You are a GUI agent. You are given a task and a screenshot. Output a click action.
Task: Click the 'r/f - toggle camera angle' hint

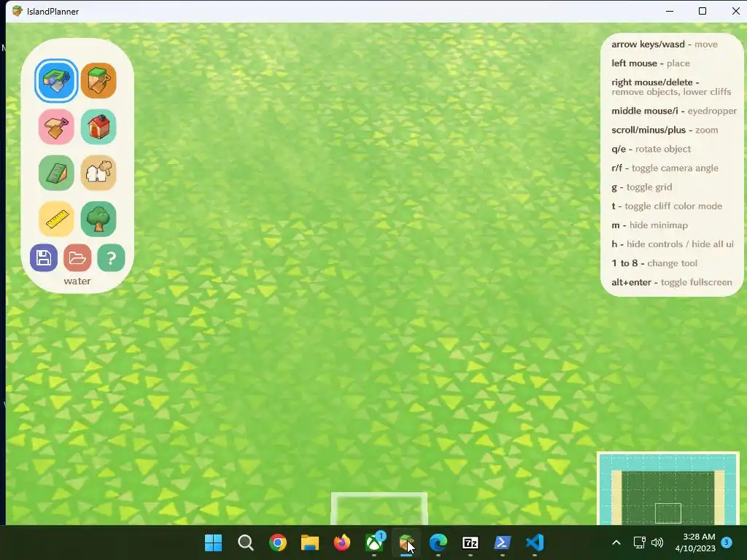point(665,168)
